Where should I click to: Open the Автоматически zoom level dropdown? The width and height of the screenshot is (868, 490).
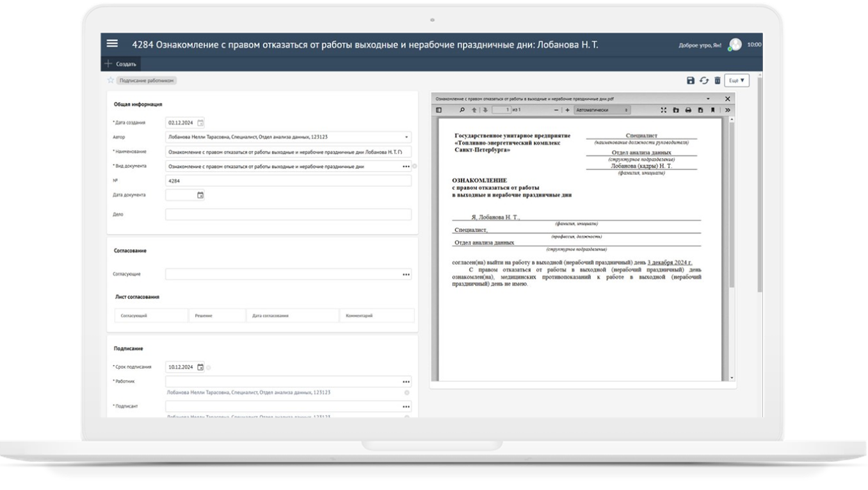[602, 110]
